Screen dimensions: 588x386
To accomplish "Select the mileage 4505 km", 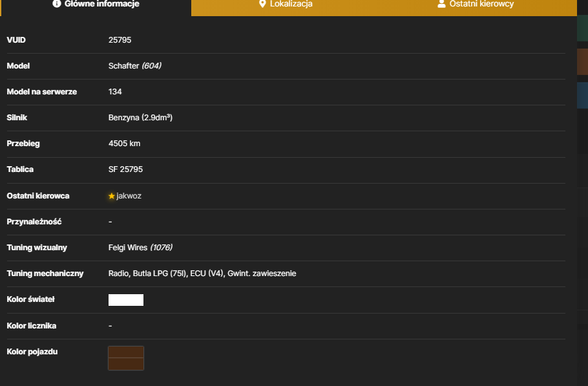I will (x=124, y=144).
